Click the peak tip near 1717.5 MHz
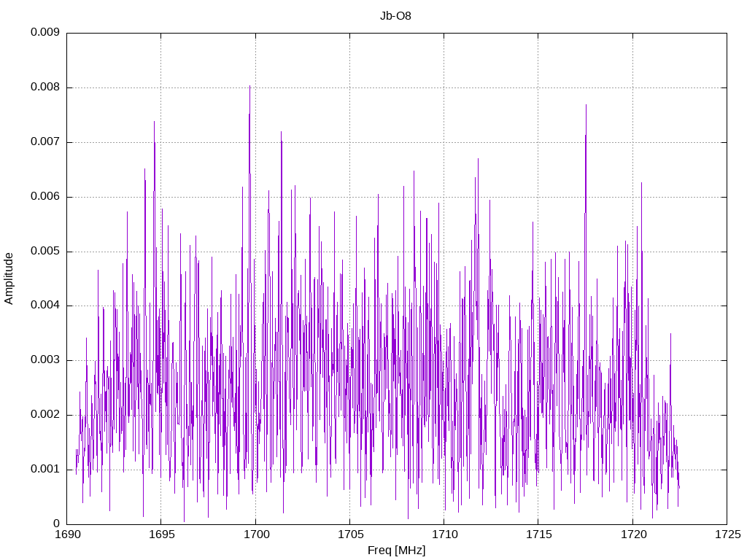Viewport: 747px width, 560px height. pyautogui.click(x=586, y=105)
